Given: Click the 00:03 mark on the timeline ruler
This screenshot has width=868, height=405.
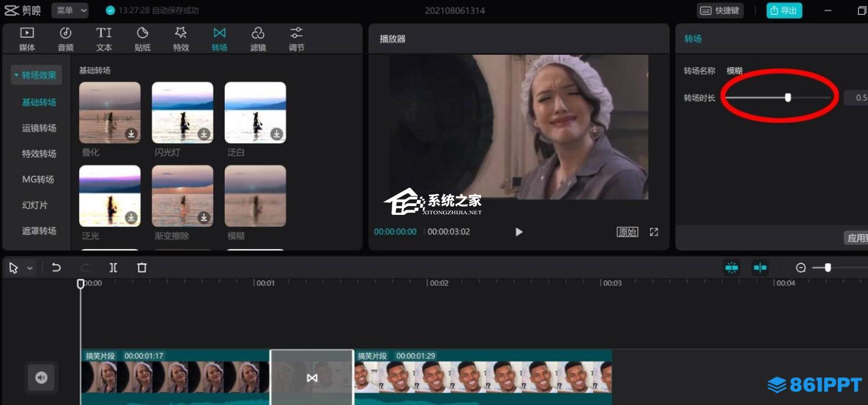Looking at the screenshot, I should [x=612, y=283].
